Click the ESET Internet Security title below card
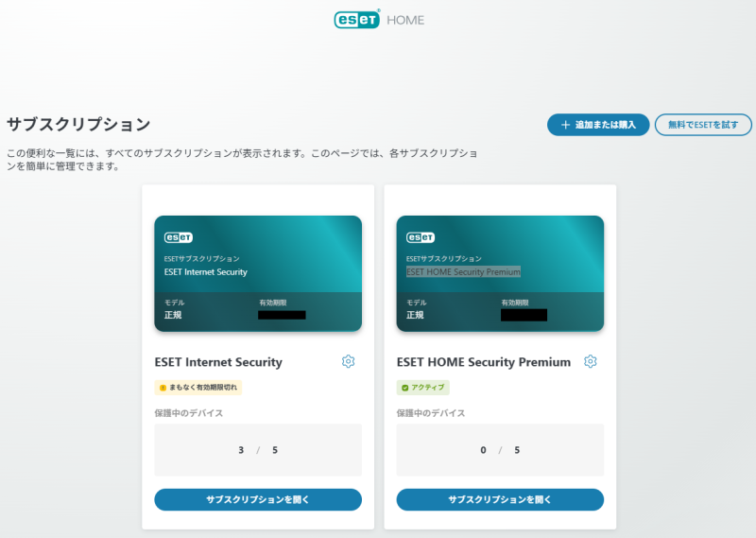The height and width of the screenshot is (538, 756). [x=218, y=362]
